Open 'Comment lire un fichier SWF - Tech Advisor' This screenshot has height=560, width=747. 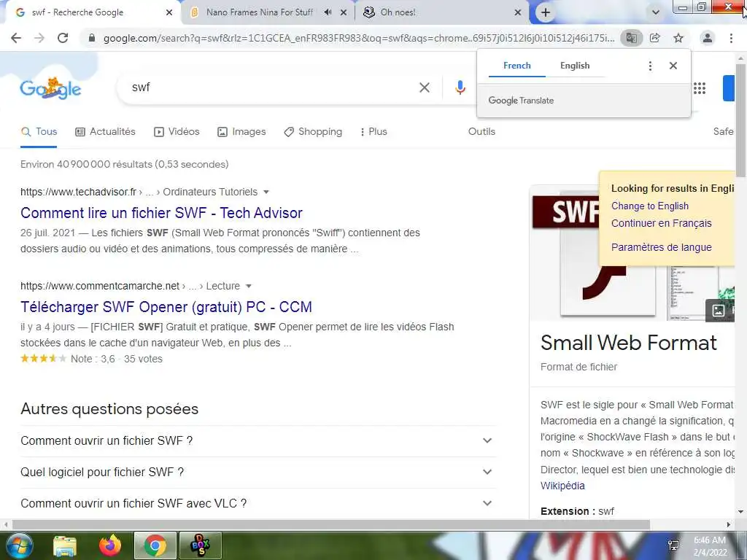tap(161, 213)
